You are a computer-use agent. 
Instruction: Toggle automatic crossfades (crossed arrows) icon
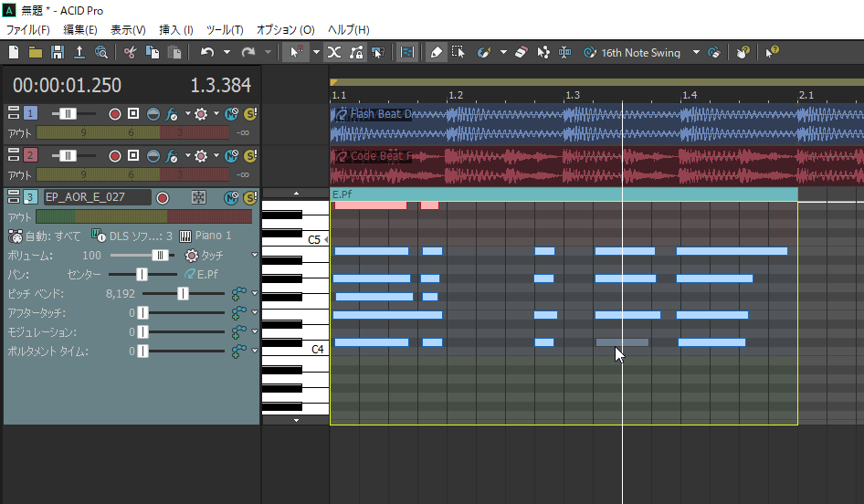tap(334, 52)
